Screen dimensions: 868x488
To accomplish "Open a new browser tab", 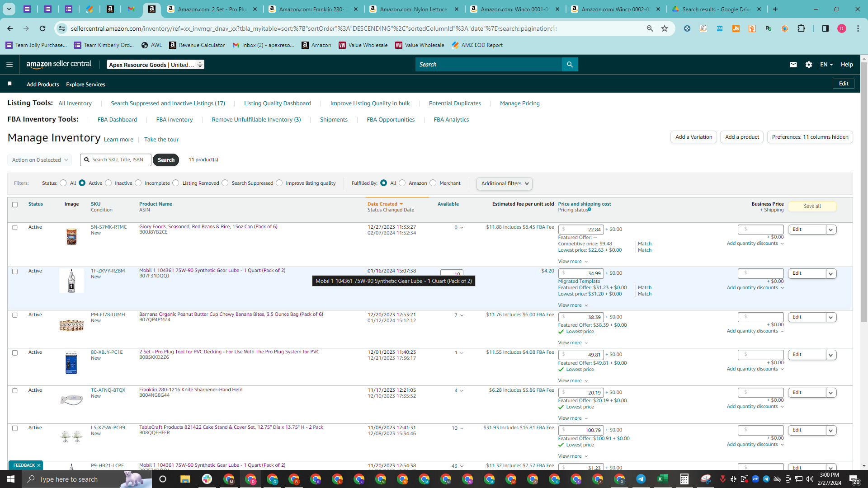I will pyautogui.click(x=775, y=9).
